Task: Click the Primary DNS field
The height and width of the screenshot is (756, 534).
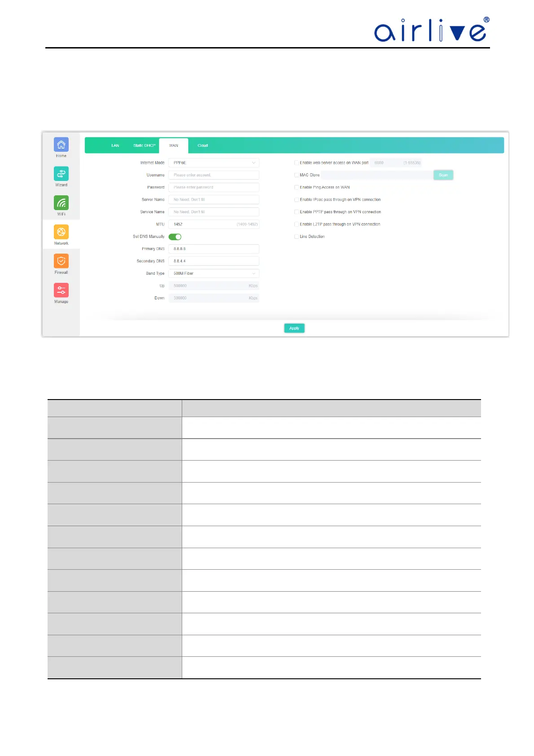Action: point(214,249)
